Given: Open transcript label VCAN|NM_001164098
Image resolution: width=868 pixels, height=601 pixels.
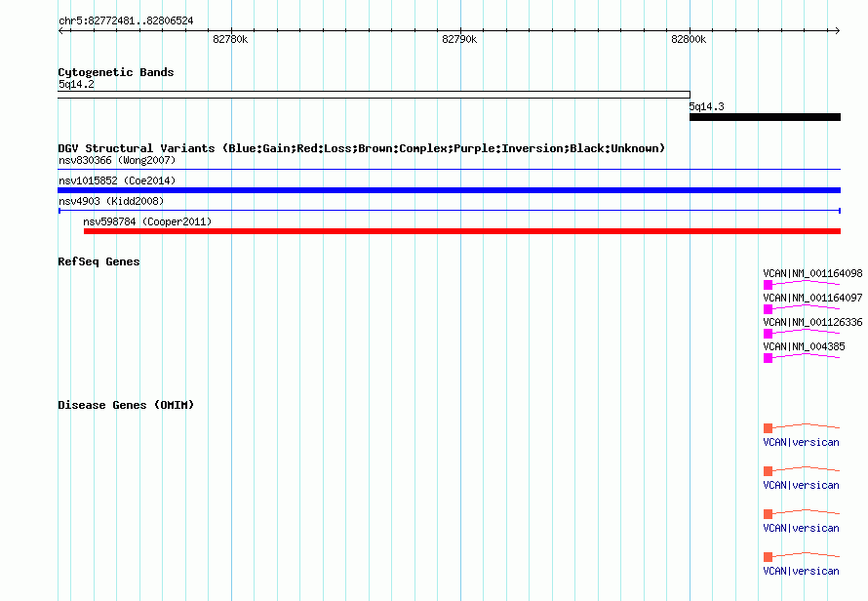Looking at the screenshot, I should coord(812,273).
